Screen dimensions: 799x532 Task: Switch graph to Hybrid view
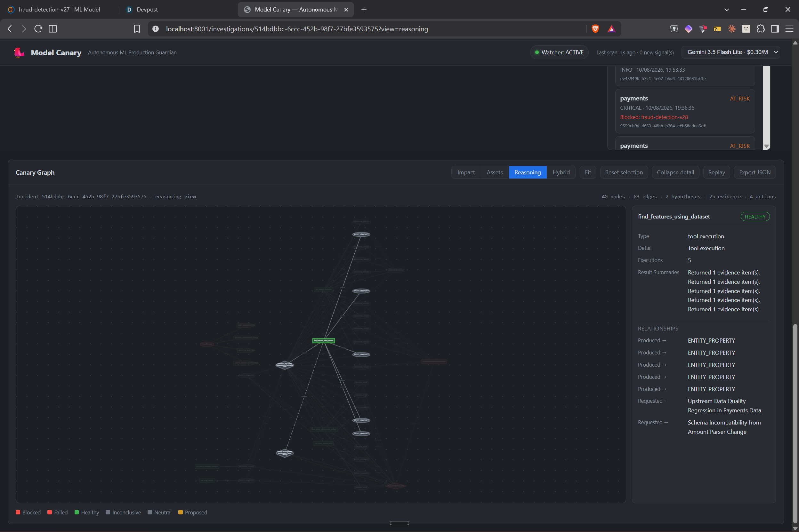[x=561, y=172]
